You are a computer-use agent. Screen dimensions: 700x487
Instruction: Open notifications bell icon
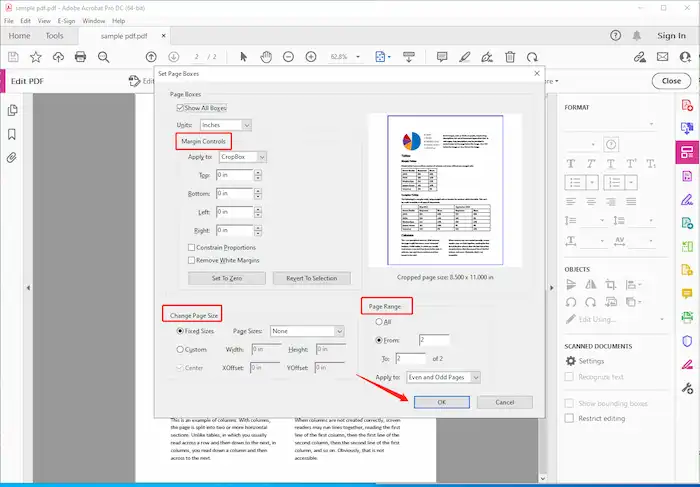637,35
